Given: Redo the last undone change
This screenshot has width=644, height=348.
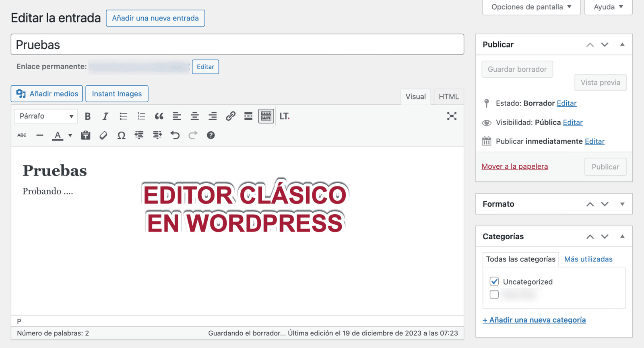Looking at the screenshot, I should tap(193, 135).
